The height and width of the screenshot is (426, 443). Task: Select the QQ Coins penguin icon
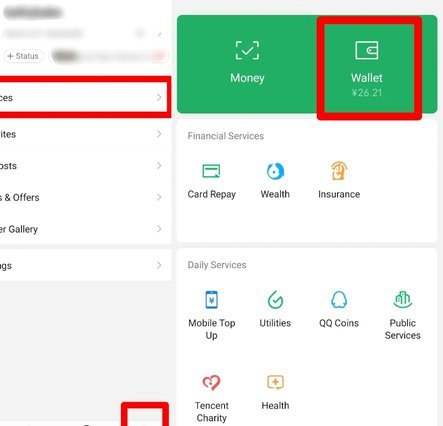[x=339, y=300]
